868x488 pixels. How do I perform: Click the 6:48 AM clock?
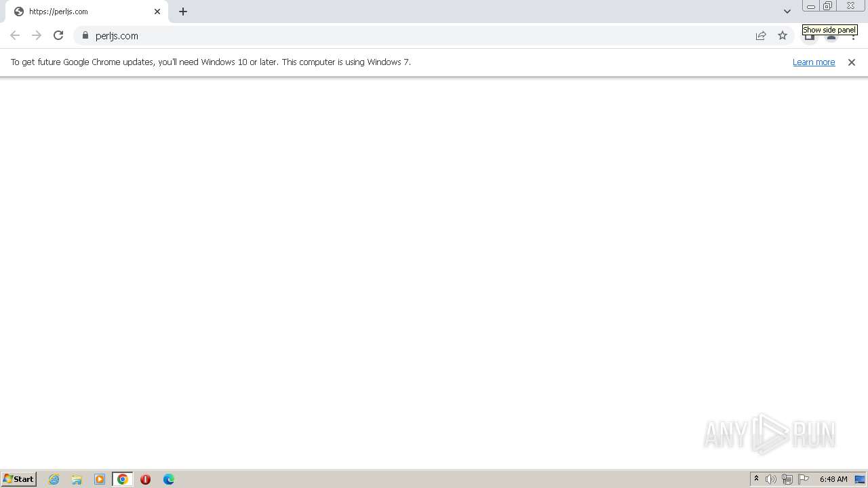[833, 479]
